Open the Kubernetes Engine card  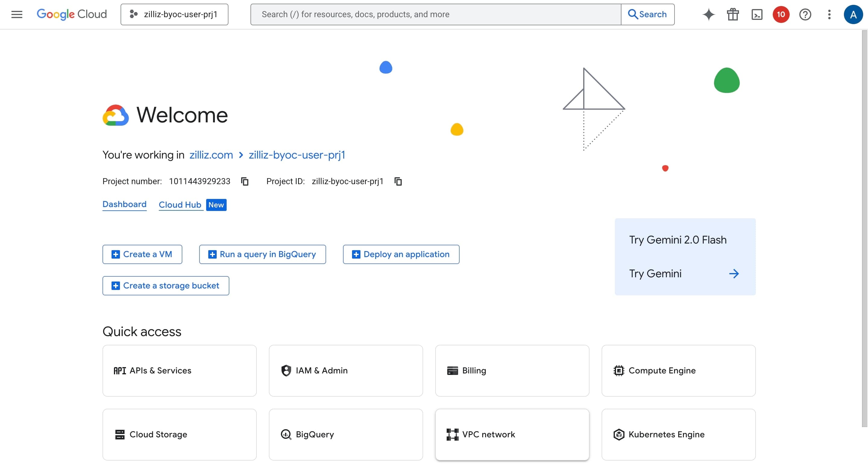coord(678,435)
